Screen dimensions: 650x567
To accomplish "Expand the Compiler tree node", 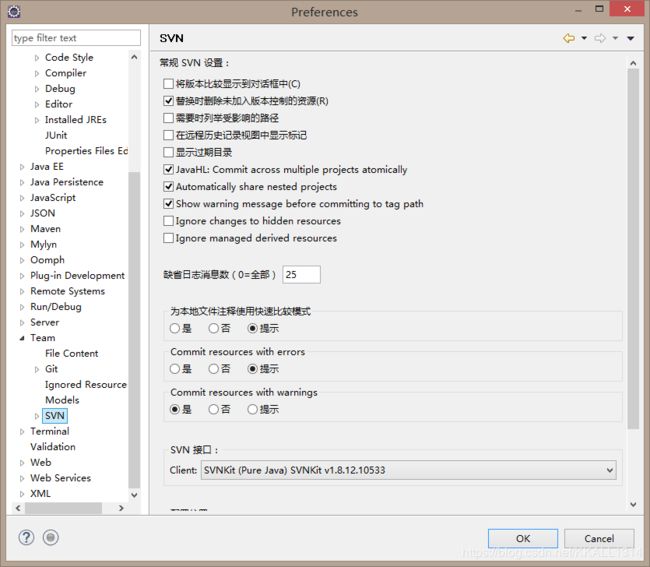I will 37,73.
